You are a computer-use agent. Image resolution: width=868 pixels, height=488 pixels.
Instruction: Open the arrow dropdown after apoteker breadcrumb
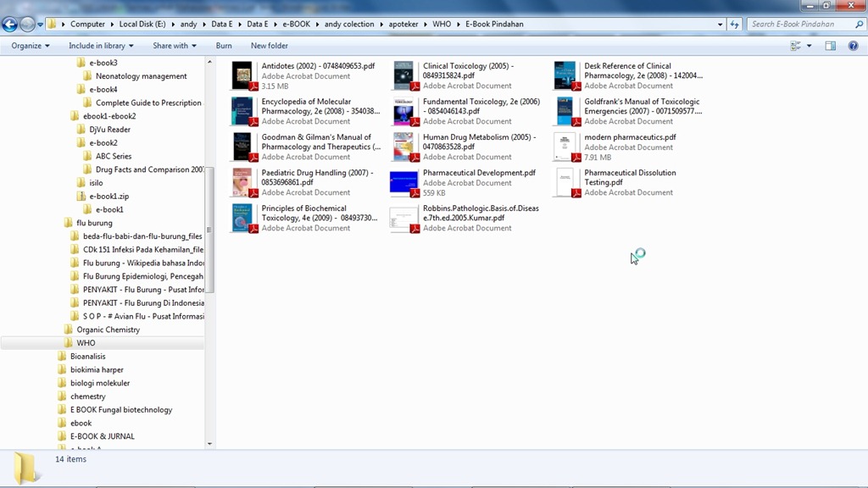point(426,25)
